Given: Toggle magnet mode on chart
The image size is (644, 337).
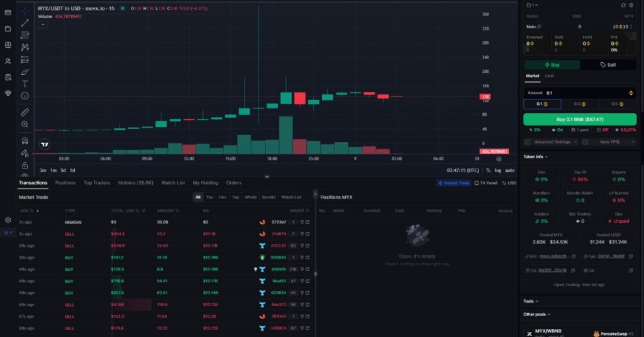Looking at the screenshot, I should tap(25, 141).
